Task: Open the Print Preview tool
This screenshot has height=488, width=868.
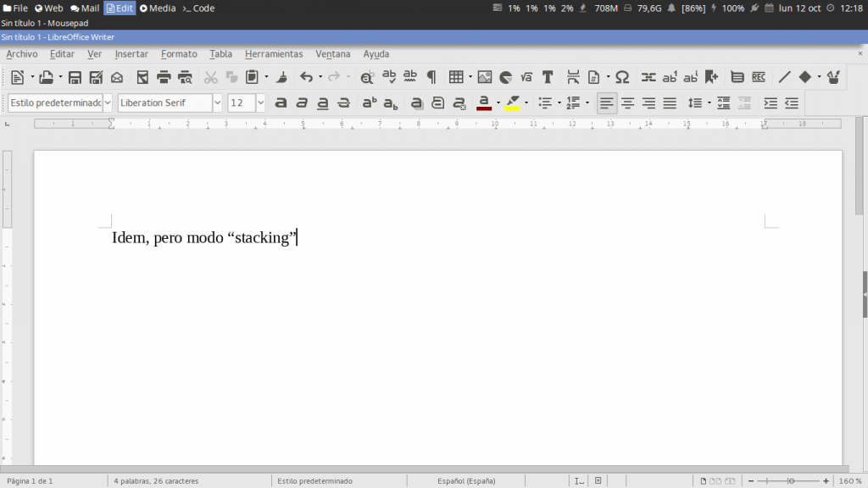Action: [x=185, y=77]
